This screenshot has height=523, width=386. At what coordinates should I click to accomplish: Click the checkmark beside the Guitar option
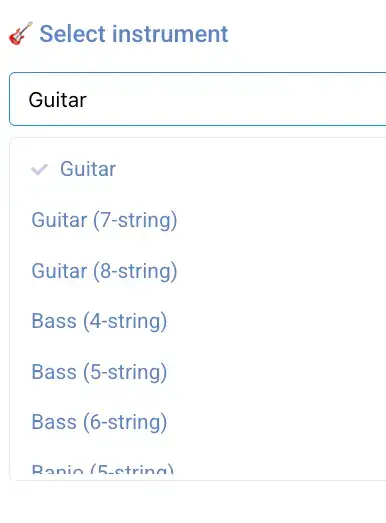pyautogui.click(x=39, y=169)
